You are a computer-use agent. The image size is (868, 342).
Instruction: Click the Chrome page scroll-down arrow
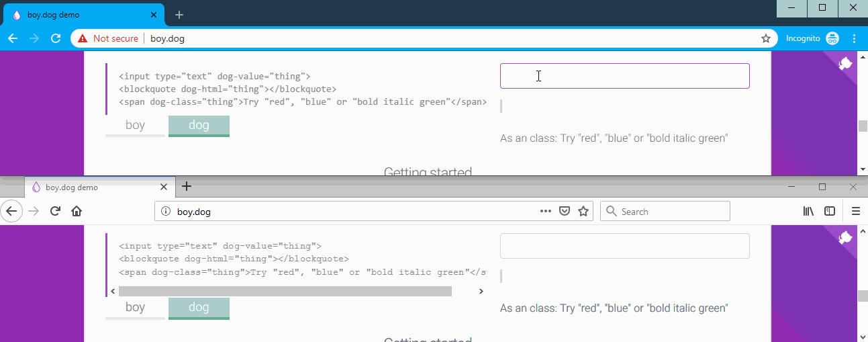(x=862, y=169)
